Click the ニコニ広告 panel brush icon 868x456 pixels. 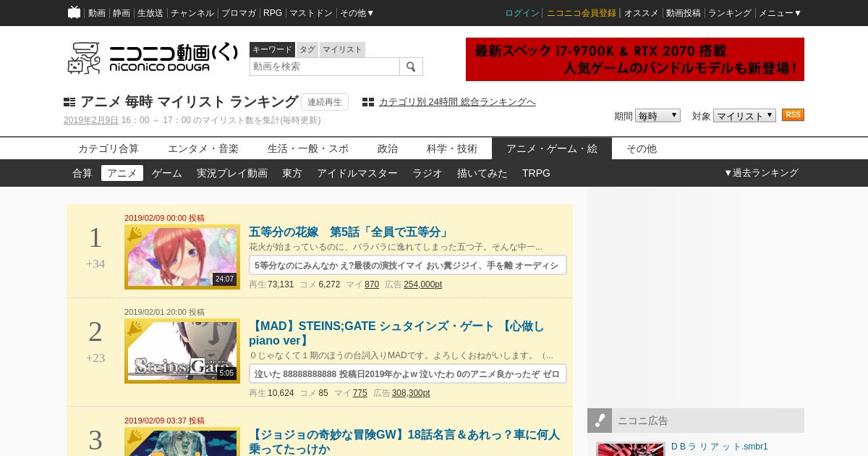(x=600, y=421)
